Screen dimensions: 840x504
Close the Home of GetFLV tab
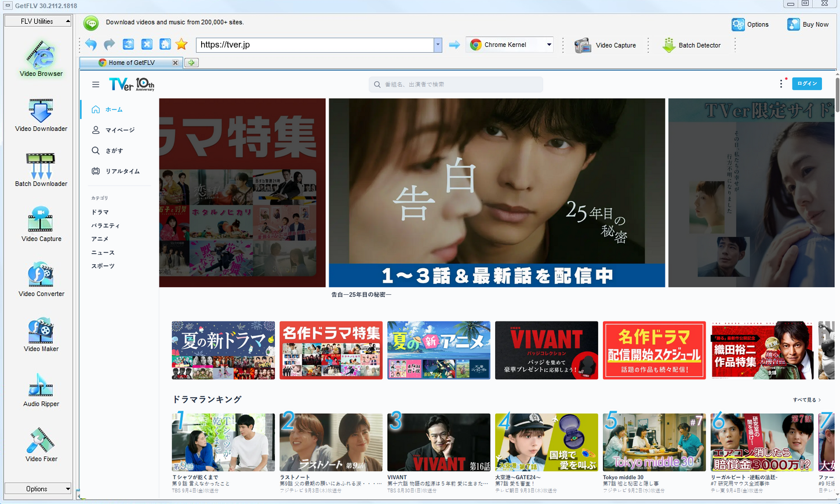click(176, 63)
